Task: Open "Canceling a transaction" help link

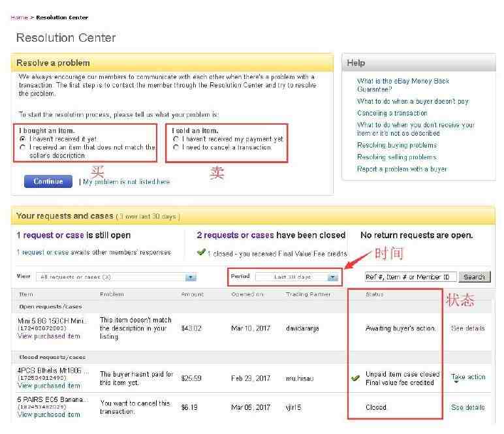Action: pos(392,113)
